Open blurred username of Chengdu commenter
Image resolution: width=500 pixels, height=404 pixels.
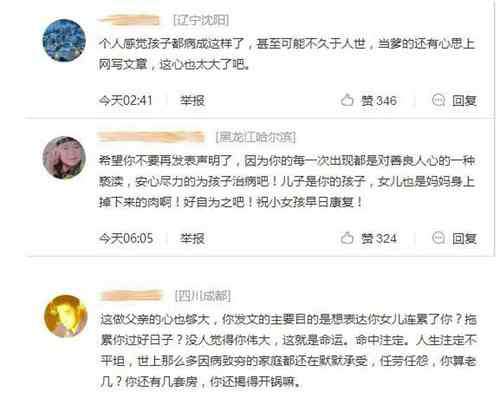tap(130, 295)
